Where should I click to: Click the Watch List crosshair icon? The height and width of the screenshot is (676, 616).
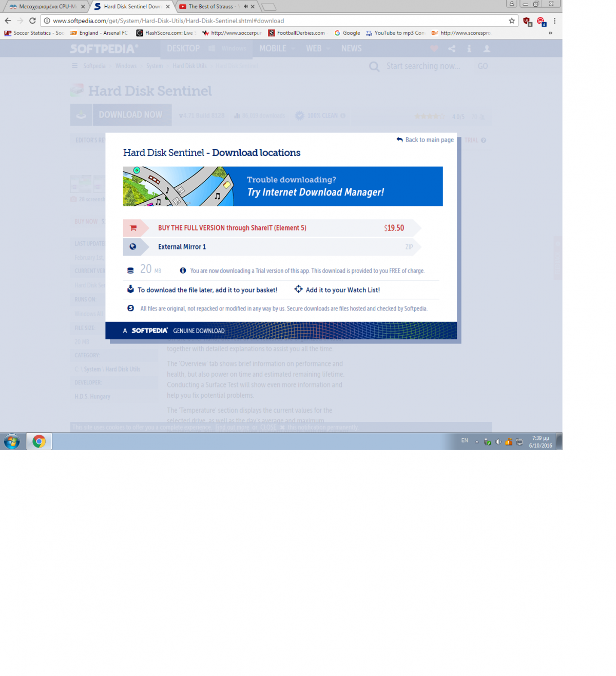pyautogui.click(x=298, y=289)
